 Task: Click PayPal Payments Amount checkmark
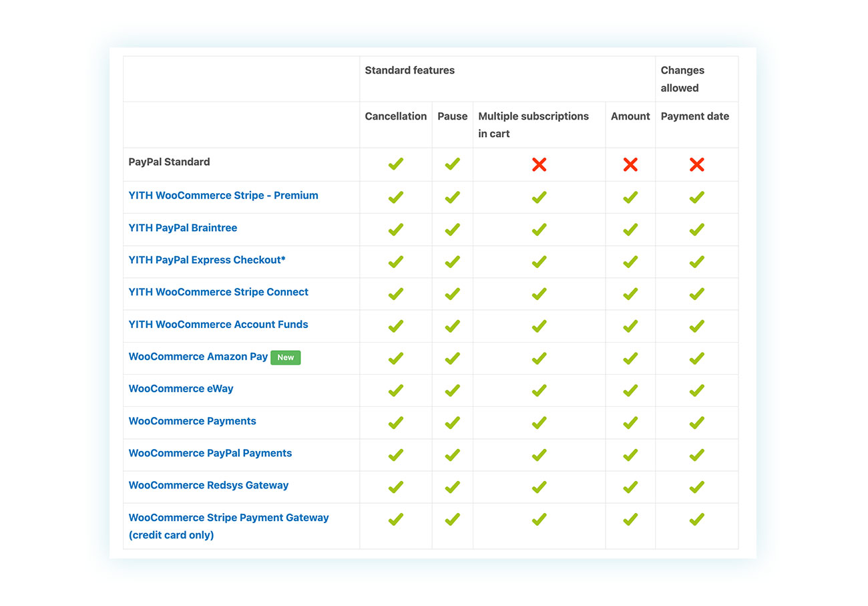(630, 454)
